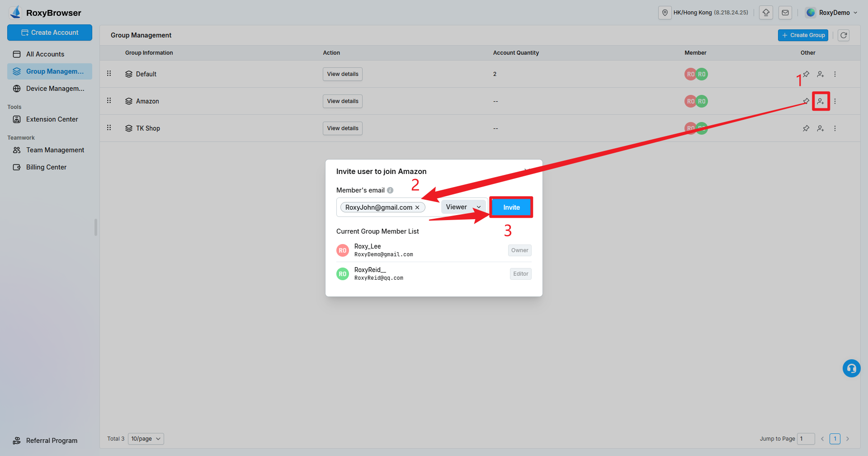Click member avatars of Amazon group

[x=696, y=101]
